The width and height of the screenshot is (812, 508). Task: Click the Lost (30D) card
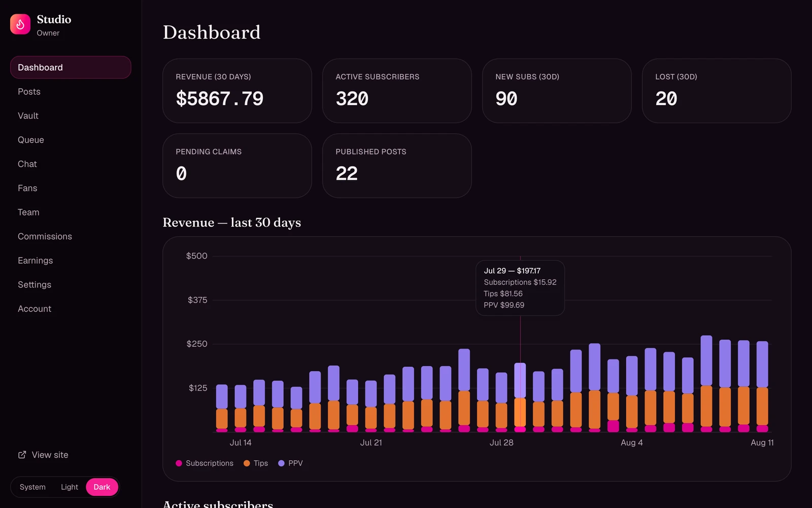(717, 91)
